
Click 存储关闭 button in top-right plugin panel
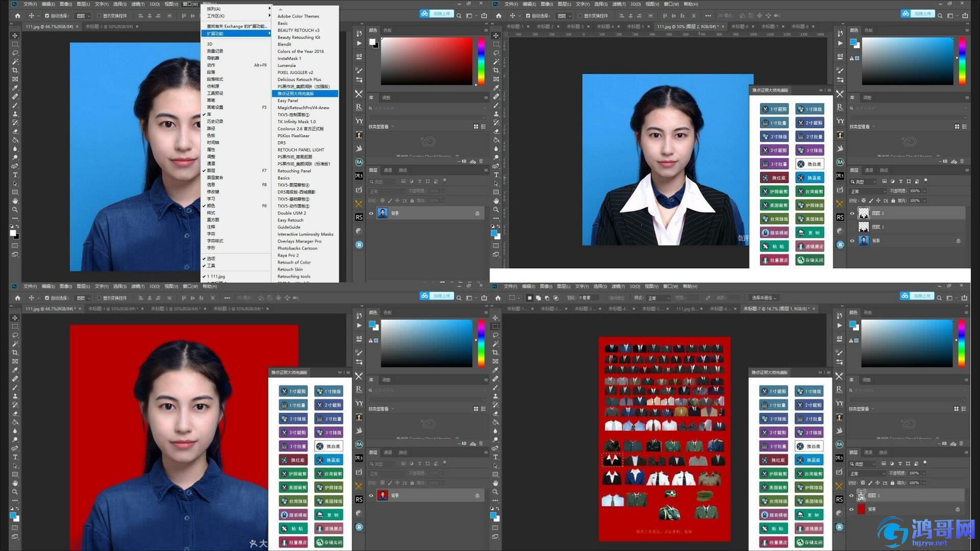tap(810, 260)
